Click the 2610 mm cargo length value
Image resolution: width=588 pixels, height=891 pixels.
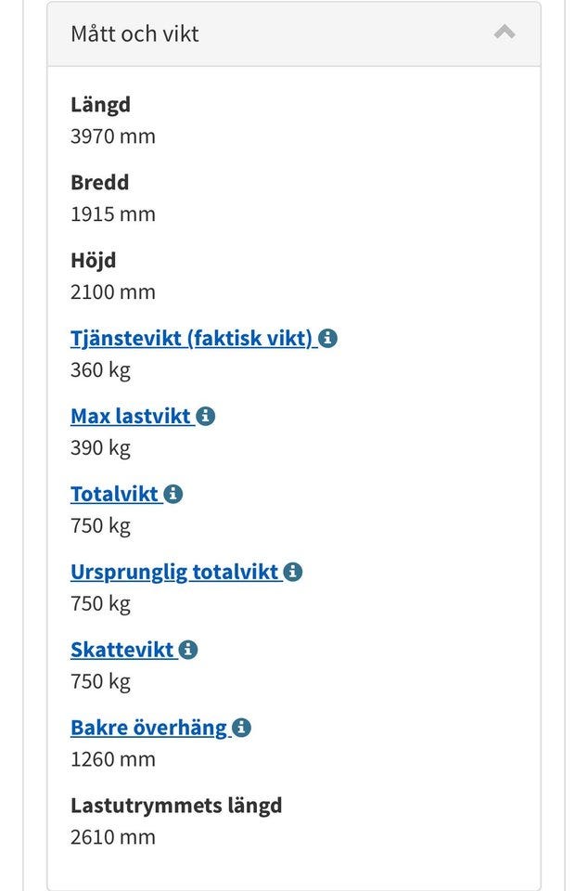(x=113, y=837)
